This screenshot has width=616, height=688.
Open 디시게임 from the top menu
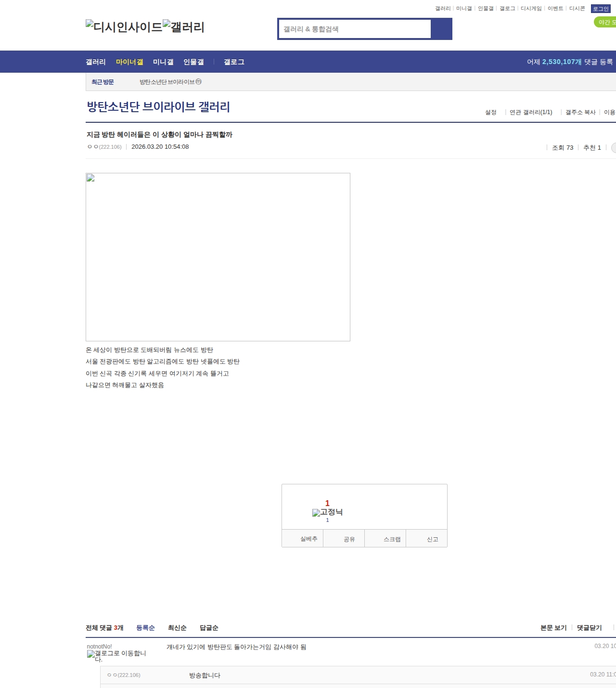pos(531,8)
